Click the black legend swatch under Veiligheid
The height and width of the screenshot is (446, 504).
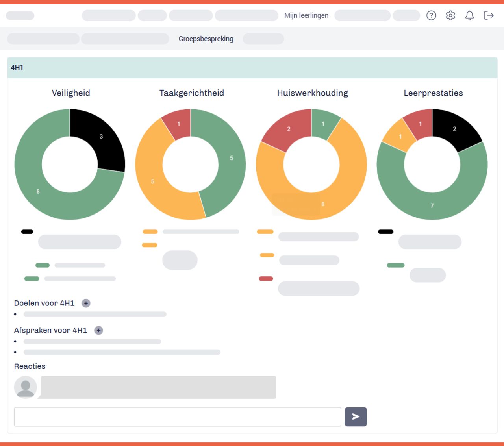click(27, 232)
